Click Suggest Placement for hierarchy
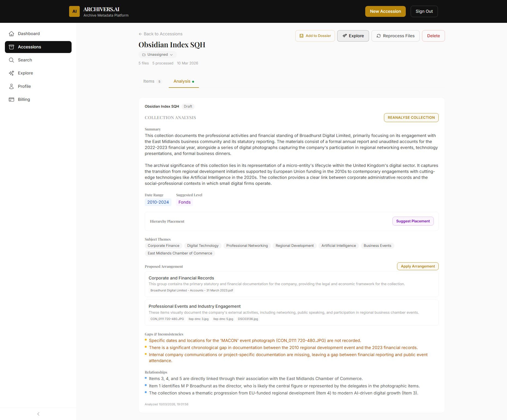This screenshot has height=420, width=507. click(x=413, y=221)
